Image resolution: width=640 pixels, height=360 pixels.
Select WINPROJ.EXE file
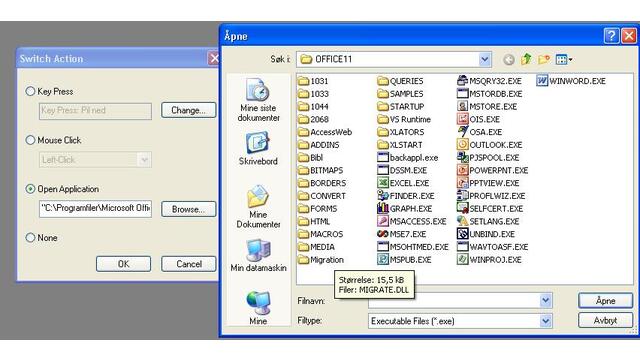pos(489,260)
